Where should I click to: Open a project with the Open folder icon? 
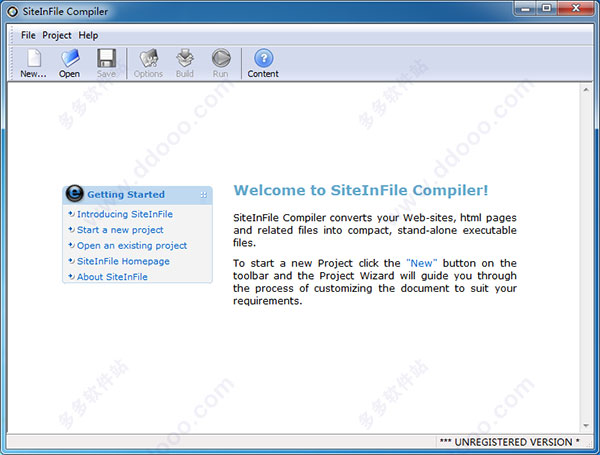click(70, 59)
